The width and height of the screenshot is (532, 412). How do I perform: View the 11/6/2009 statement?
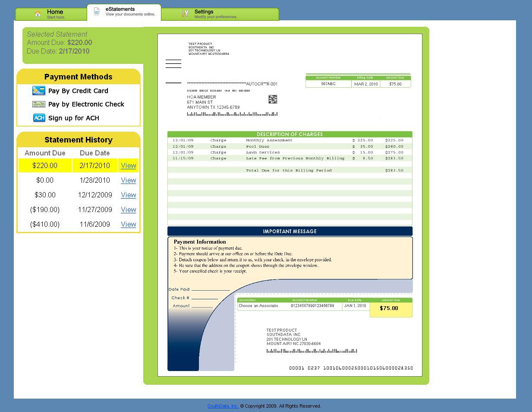coord(128,224)
